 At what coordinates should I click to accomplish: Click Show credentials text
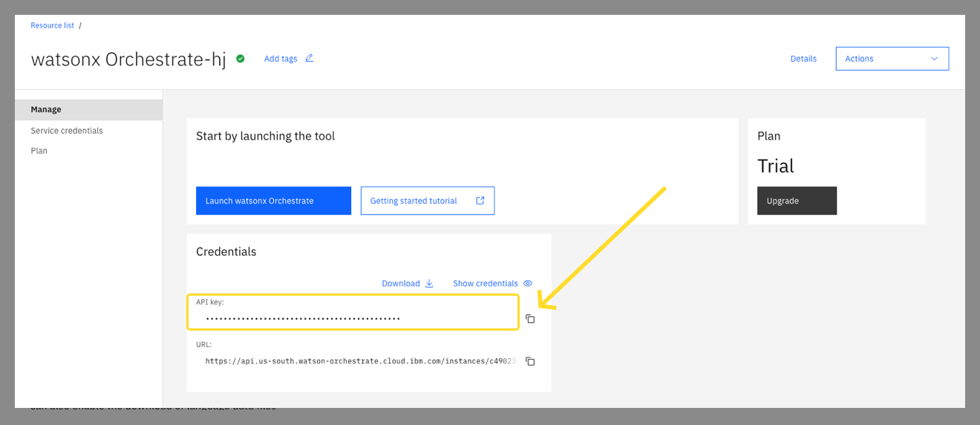tap(486, 283)
